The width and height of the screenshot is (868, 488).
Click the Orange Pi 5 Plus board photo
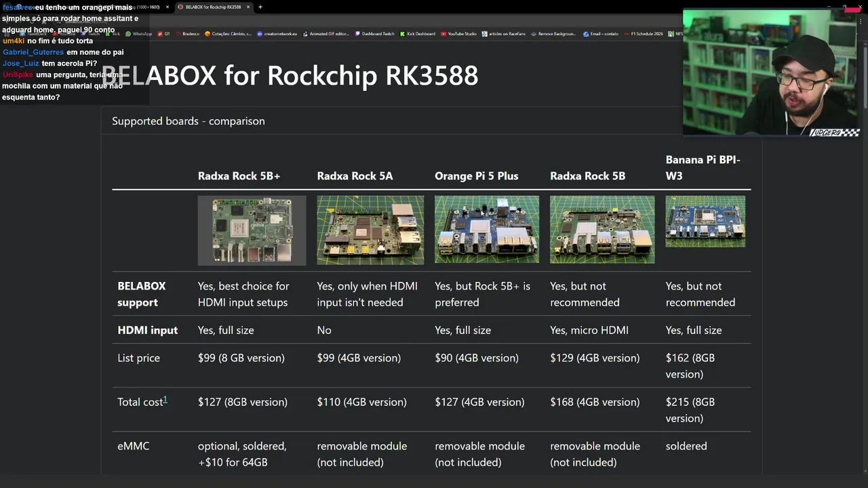[487, 229]
